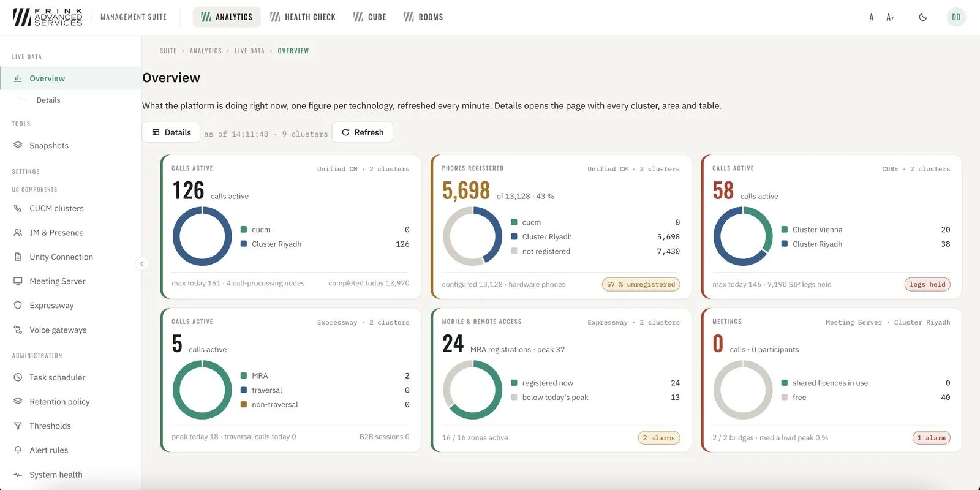The height and width of the screenshot is (490, 980).
Task: Increase font size with A+ icon
Action: (890, 17)
